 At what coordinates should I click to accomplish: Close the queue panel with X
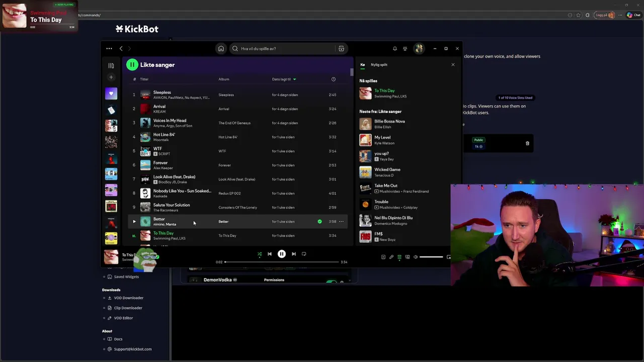pyautogui.click(x=453, y=64)
